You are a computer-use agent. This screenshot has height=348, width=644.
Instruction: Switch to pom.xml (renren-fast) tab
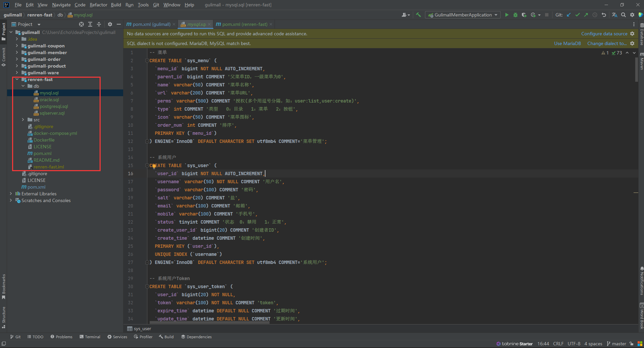pos(244,24)
